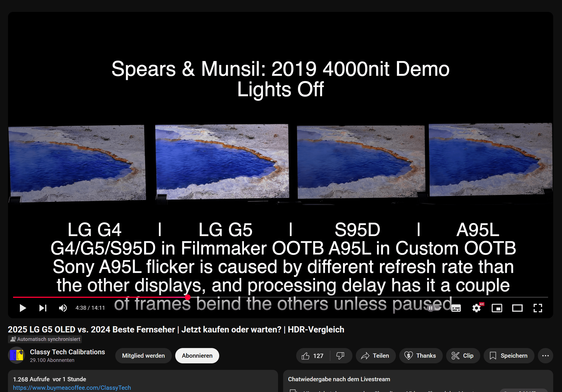The height and width of the screenshot is (392, 562).
Task: Send a Thanks donation
Action: [x=421, y=356]
